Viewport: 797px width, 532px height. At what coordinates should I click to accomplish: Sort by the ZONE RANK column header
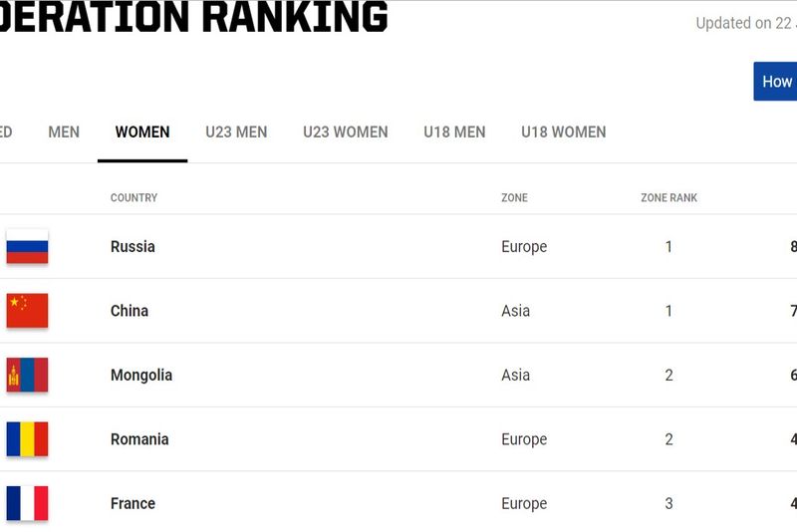(x=668, y=198)
